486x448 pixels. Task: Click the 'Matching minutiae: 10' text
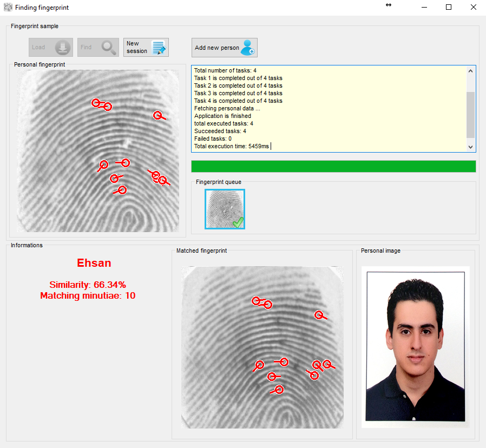[88, 295]
